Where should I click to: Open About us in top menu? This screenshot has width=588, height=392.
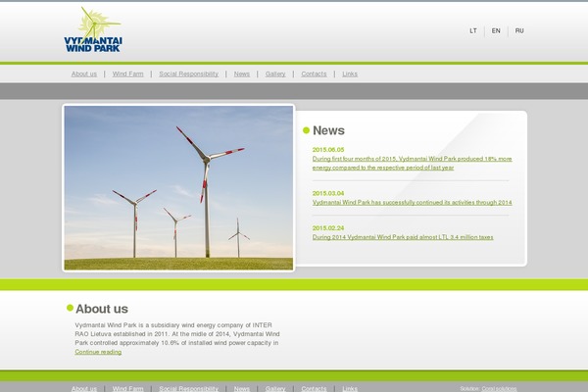click(84, 73)
